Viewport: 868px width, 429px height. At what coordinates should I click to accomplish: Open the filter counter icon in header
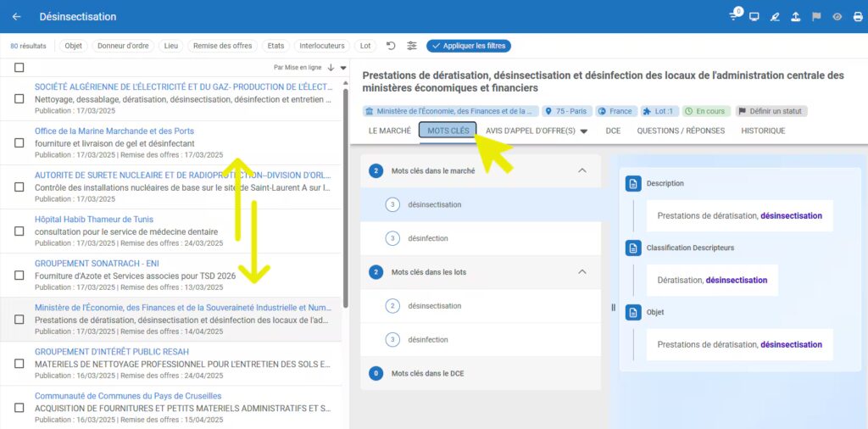pos(734,16)
